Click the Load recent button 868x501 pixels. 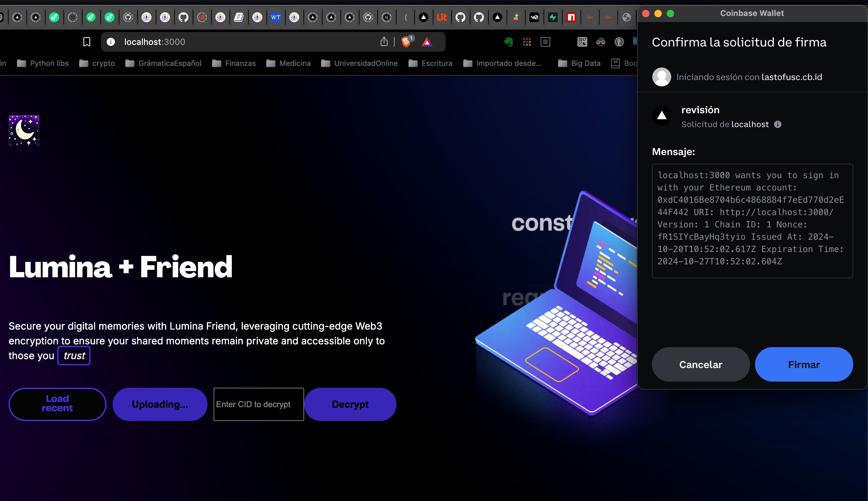pyautogui.click(x=57, y=404)
